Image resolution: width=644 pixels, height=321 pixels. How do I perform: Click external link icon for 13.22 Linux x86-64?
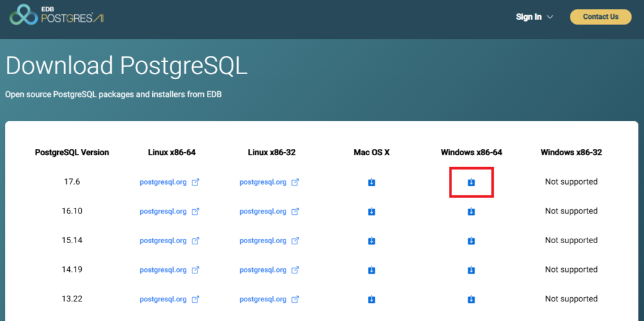coord(196,299)
